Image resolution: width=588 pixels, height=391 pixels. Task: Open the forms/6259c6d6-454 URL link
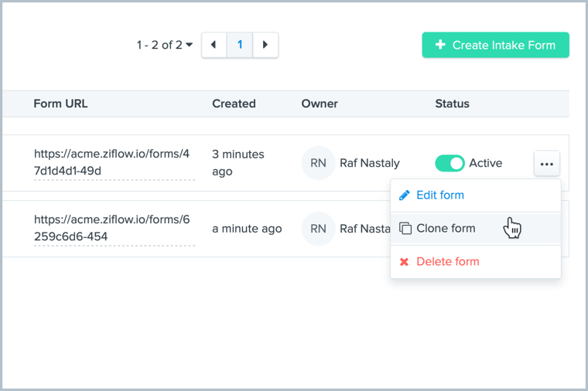(111, 228)
